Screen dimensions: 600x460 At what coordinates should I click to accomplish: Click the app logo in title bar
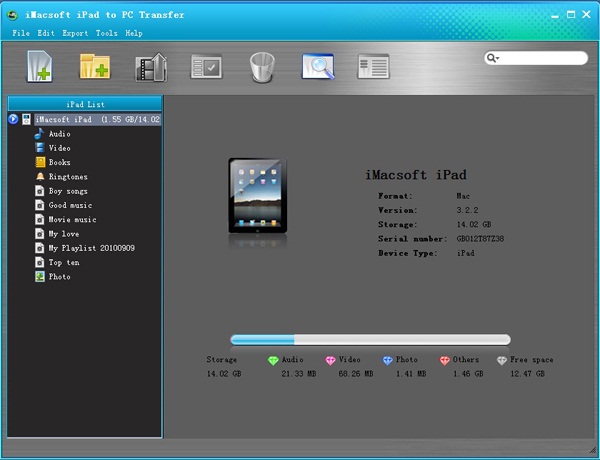(x=13, y=15)
